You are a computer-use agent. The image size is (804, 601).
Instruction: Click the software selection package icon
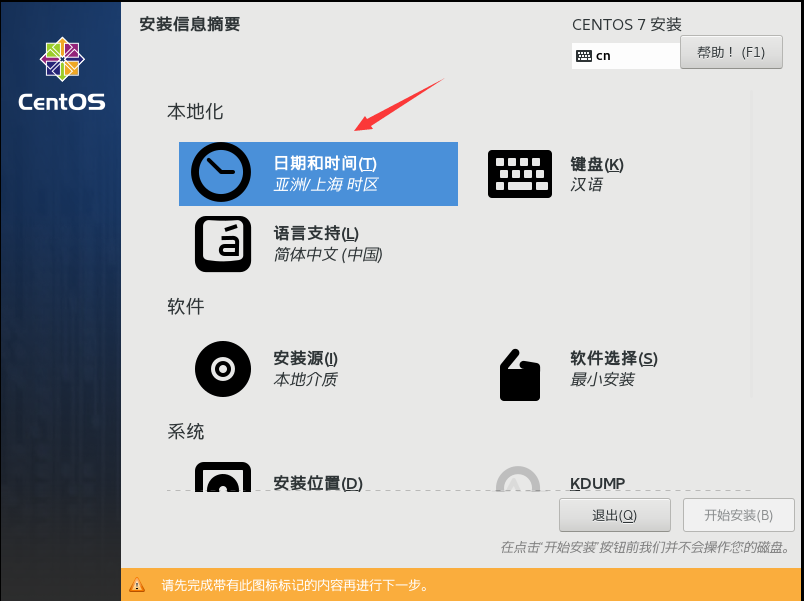click(520, 375)
